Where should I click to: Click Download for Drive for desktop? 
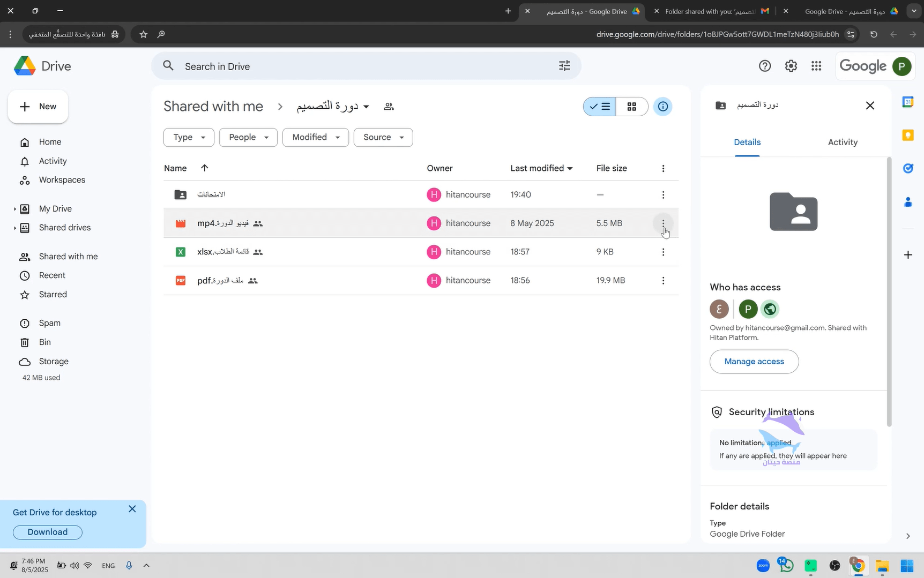pos(48,532)
